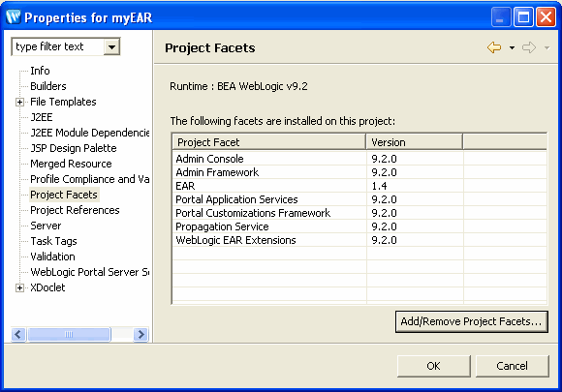562x392 pixels.
Task: Select Validation in the tree
Action: click(52, 256)
